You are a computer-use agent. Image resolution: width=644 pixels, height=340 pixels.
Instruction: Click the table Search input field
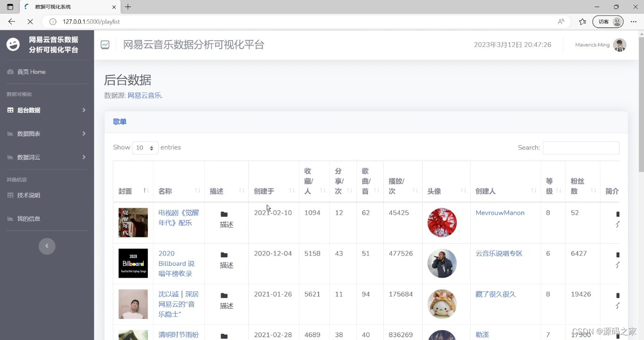581,148
